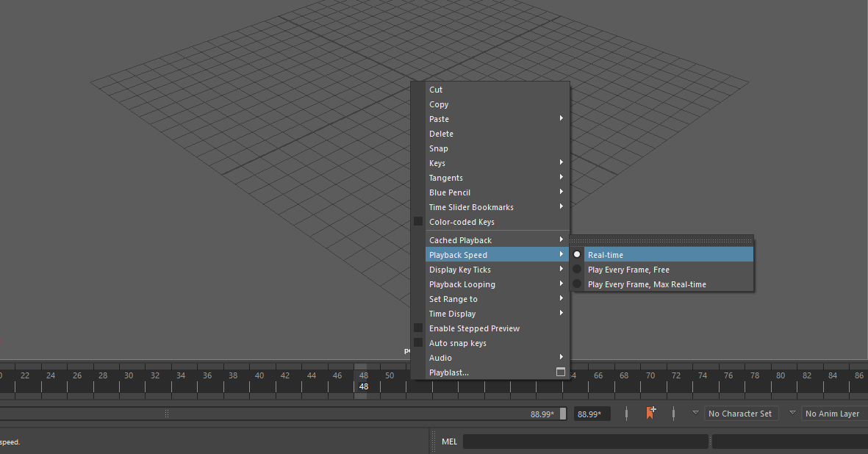
Task: Select Play Every Frame, Max Real-time
Action: click(x=645, y=284)
